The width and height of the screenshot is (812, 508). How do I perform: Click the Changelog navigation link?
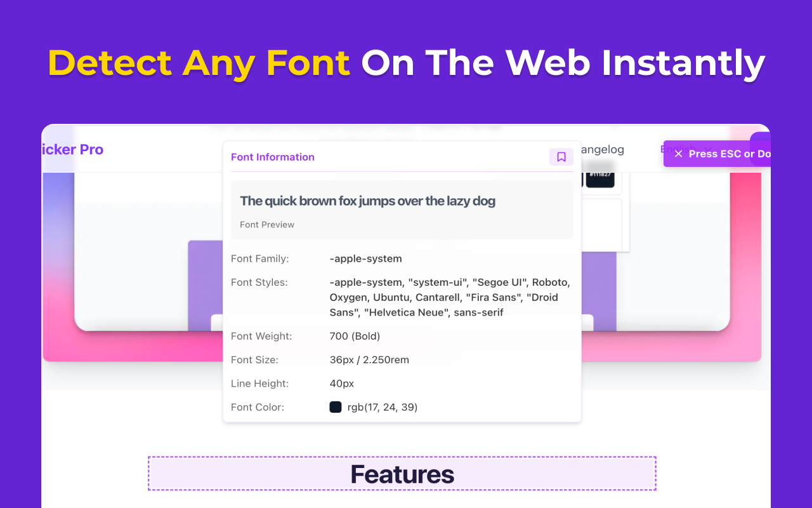point(602,149)
